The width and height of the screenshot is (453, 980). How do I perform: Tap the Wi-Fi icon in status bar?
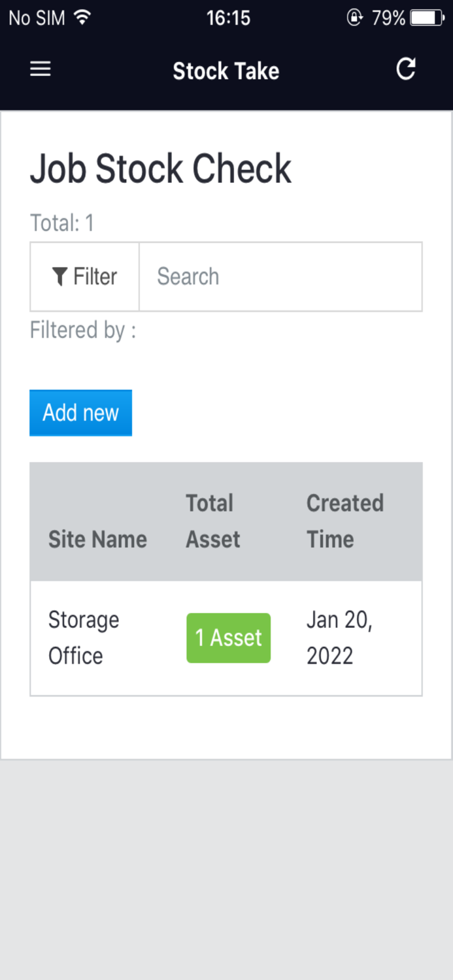[x=81, y=17]
